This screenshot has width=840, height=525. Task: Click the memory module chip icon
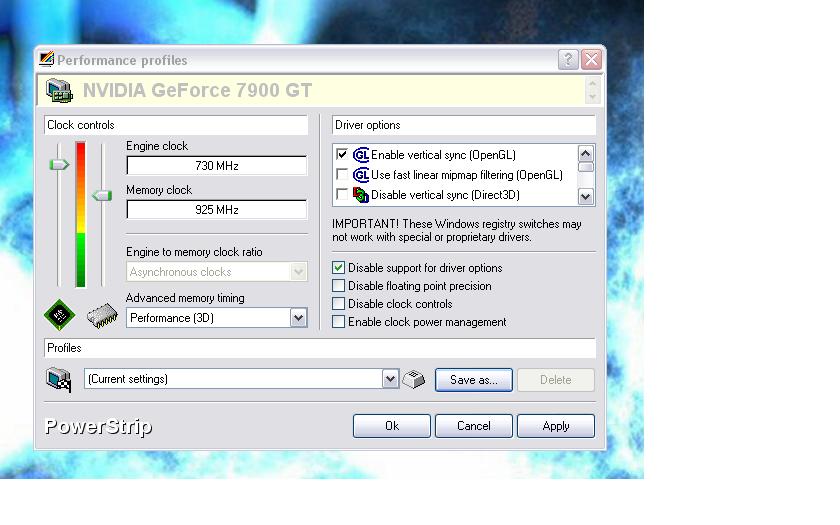click(x=102, y=316)
